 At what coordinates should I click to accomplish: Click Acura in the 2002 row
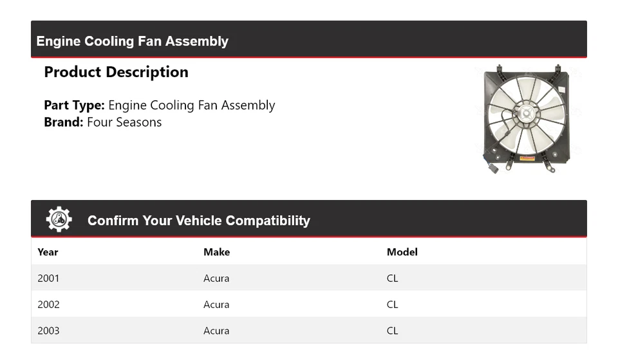216,305
